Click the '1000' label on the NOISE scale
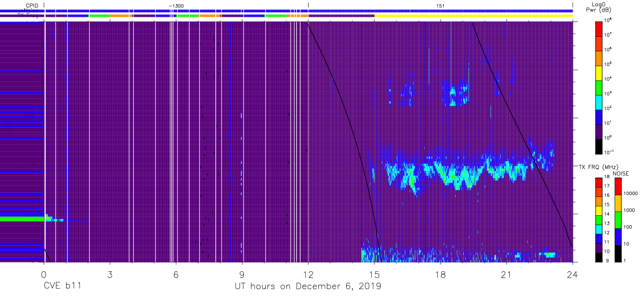This screenshot has height=297, width=644. point(630,210)
